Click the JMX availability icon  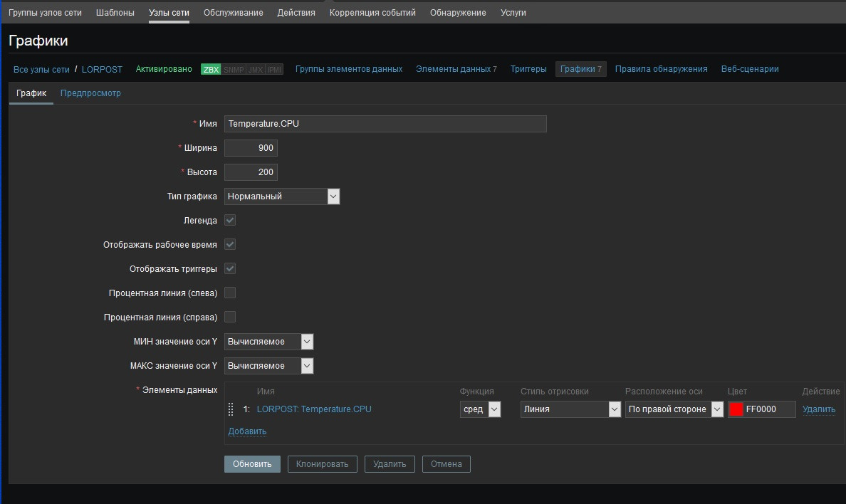[x=256, y=69]
